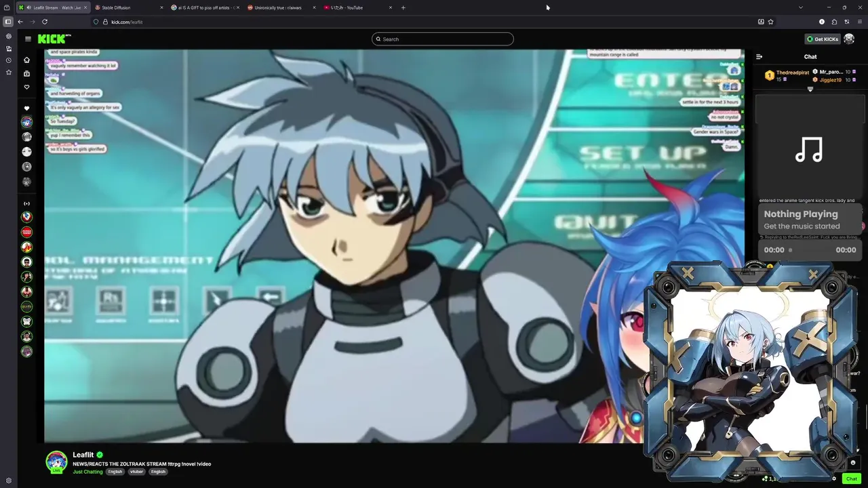The image size is (868, 488).
Task: Bookmark this page with the star icon
Action: (x=771, y=22)
